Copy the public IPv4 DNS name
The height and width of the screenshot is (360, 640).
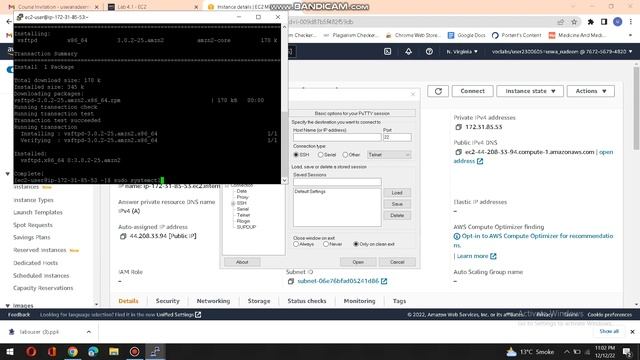pyautogui.click(x=458, y=152)
